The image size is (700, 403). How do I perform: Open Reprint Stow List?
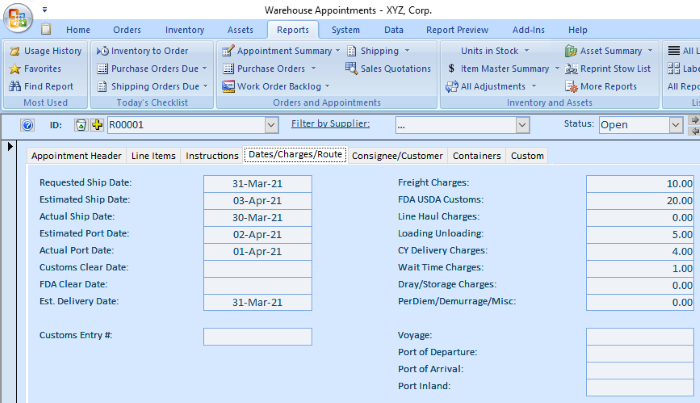click(x=608, y=69)
